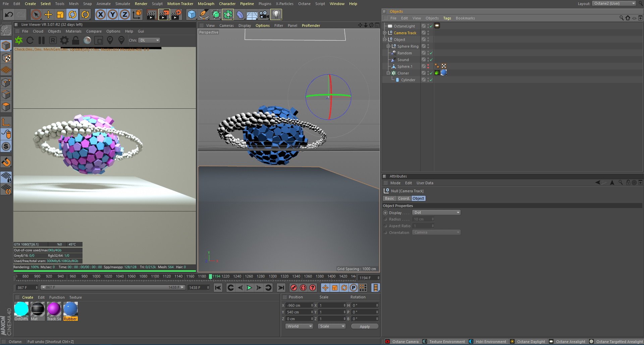
Task: Click the timeline preview range slider bar
Action: point(113,287)
